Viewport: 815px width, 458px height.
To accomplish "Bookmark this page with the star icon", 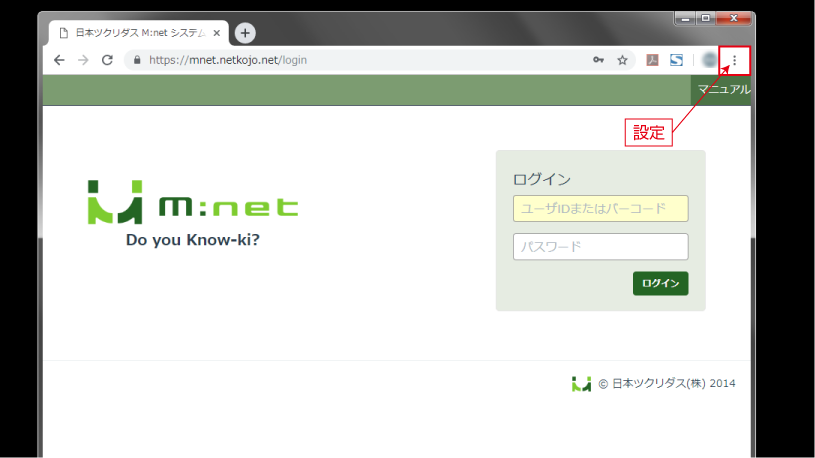I will pyautogui.click(x=622, y=60).
